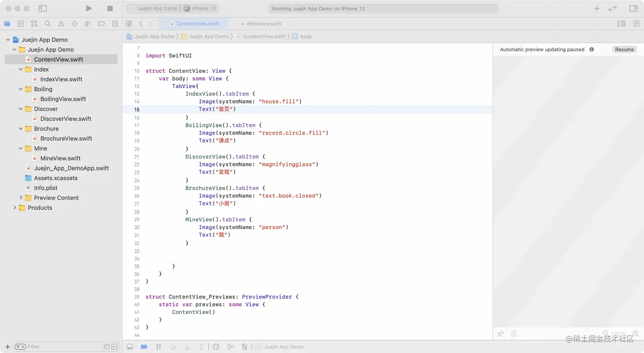The image size is (644, 353).
Task: Click the Running Juejin App Demo activity status
Action: click(383, 9)
